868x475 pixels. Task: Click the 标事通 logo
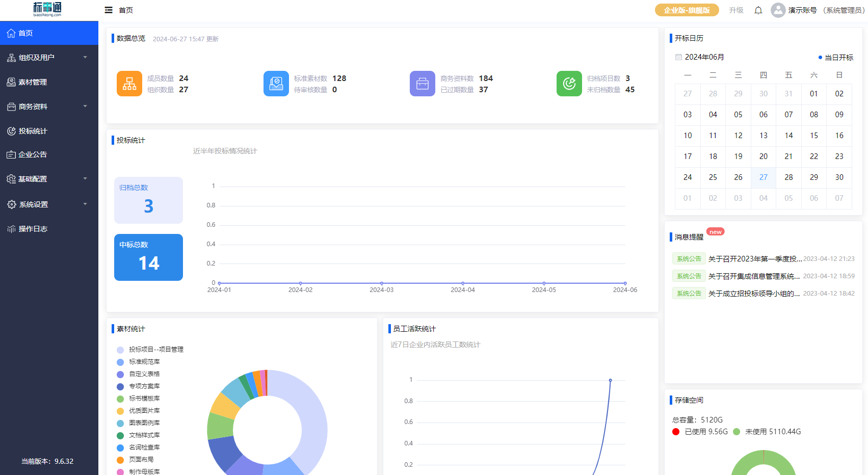click(47, 9)
